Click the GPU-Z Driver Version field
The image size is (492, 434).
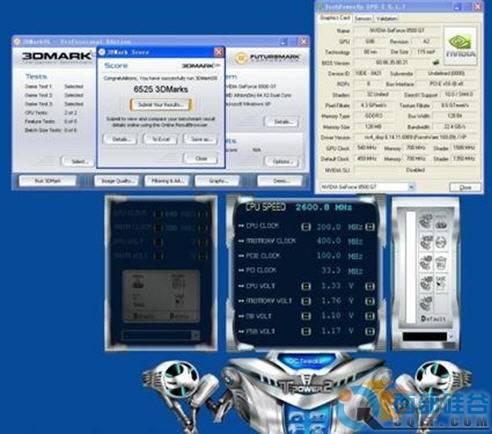[x=415, y=137]
